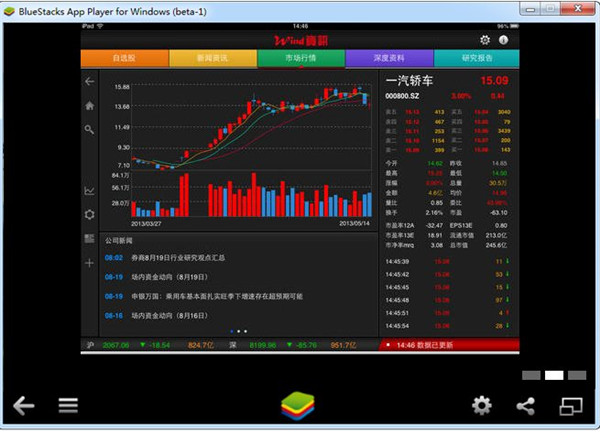Image resolution: width=600 pixels, height=432 pixels.
Task: Select the last gray BlueStacks page indicator
Action: 577,375
